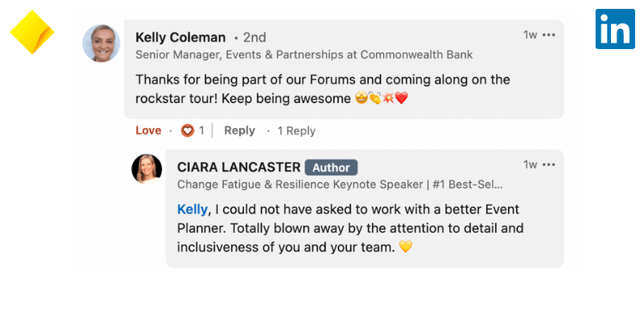Open Ciara Lancaster's profile photo
Image resolution: width=644 pixels, height=322 pixels.
tap(147, 169)
